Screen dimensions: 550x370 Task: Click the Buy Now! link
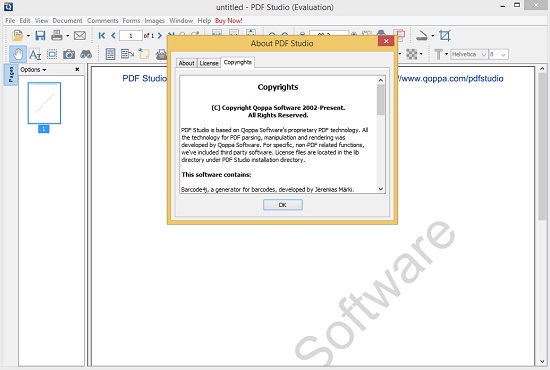(x=229, y=21)
